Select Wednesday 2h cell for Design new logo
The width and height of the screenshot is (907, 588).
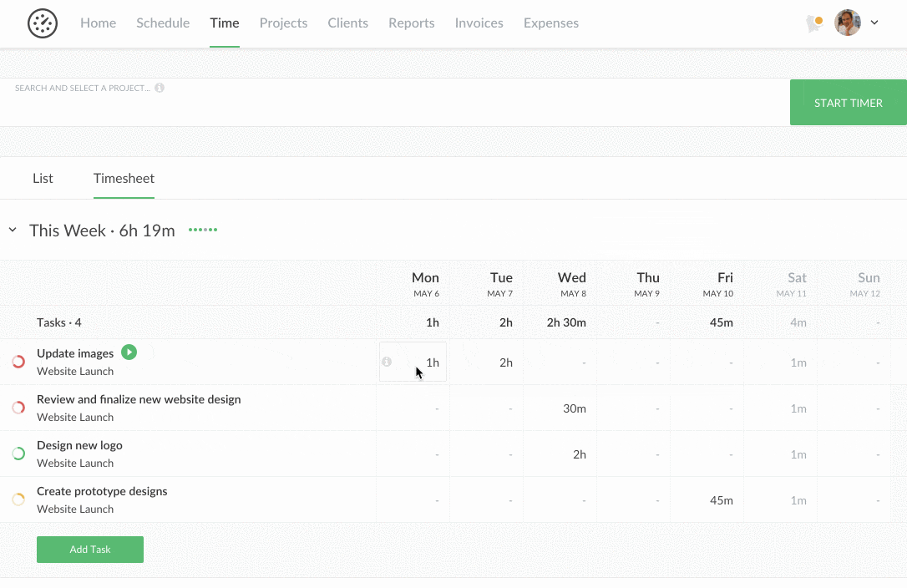pyautogui.click(x=560, y=454)
